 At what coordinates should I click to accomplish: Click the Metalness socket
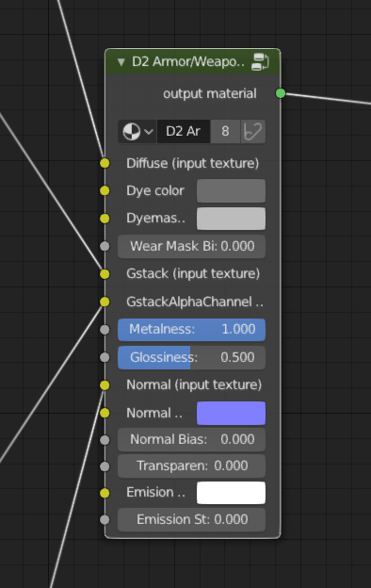pos(105,330)
